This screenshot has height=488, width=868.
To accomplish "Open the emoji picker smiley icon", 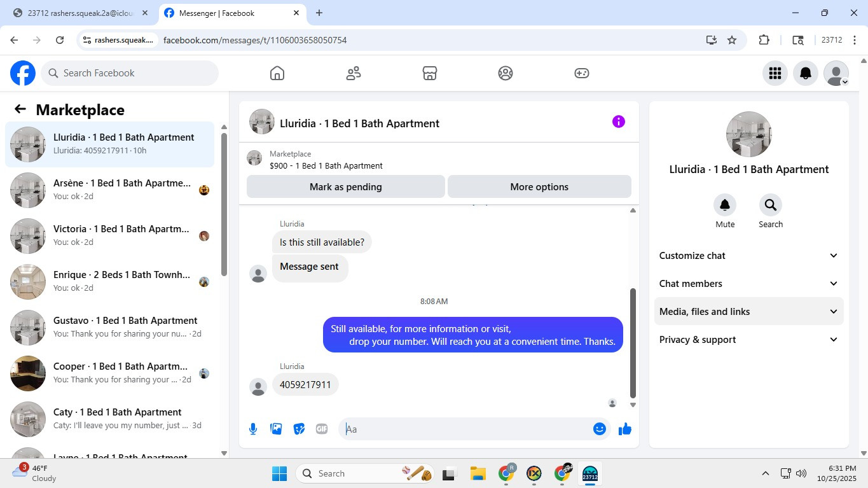I will coord(599,429).
